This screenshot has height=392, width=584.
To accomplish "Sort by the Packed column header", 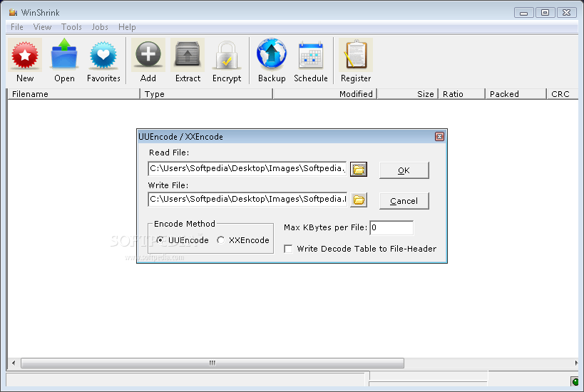I will pos(516,94).
